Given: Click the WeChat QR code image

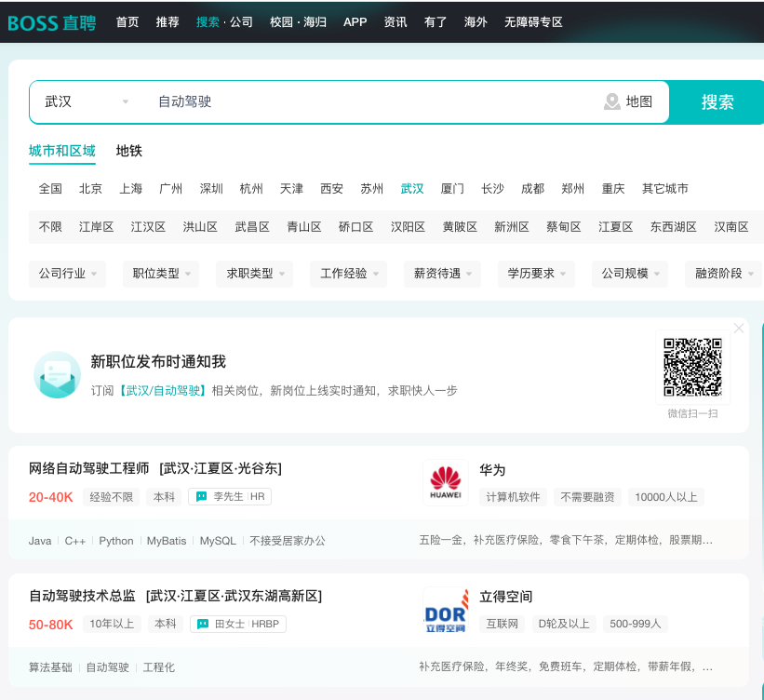Looking at the screenshot, I should click(692, 367).
